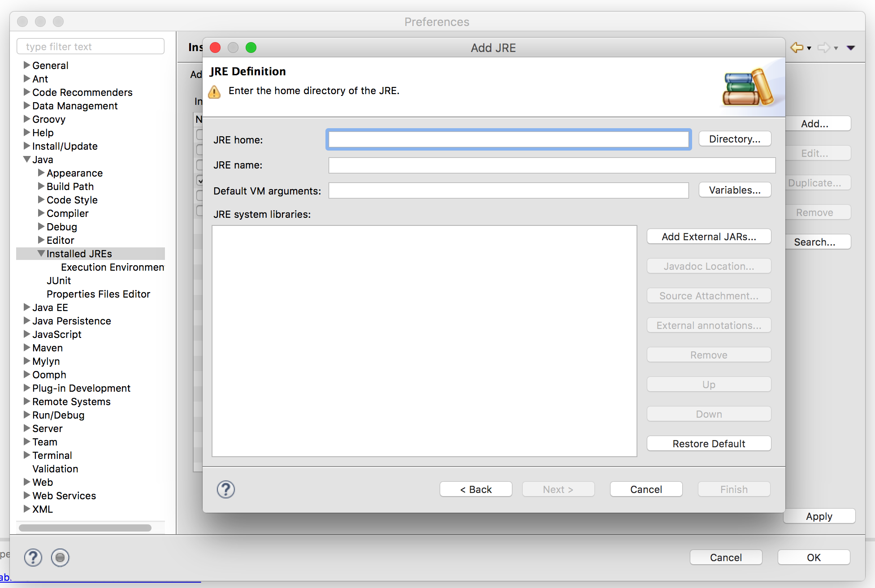Select JUnit preferences page
The width and height of the screenshot is (875, 588).
point(59,281)
